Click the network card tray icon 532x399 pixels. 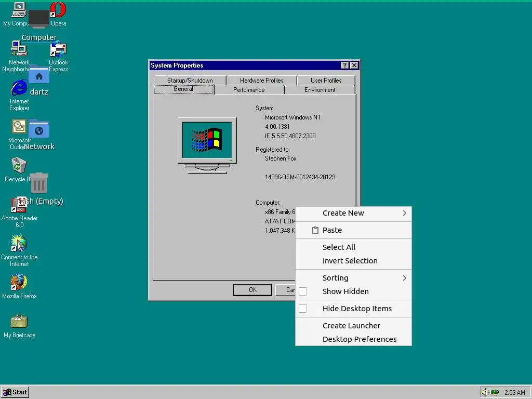495,393
